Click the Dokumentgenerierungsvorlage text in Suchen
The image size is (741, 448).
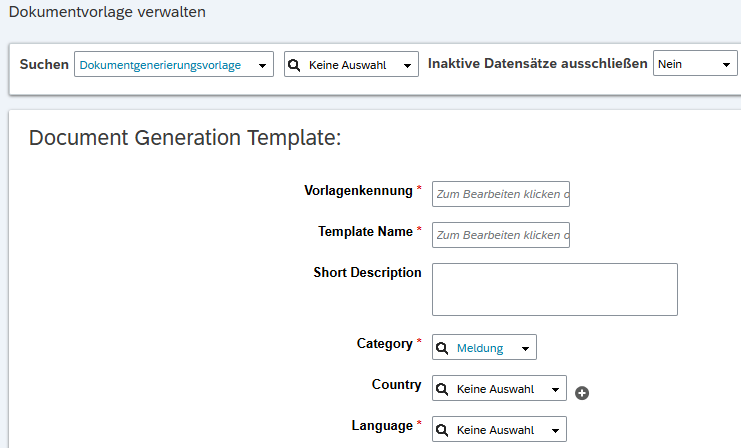pyautogui.click(x=160, y=65)
